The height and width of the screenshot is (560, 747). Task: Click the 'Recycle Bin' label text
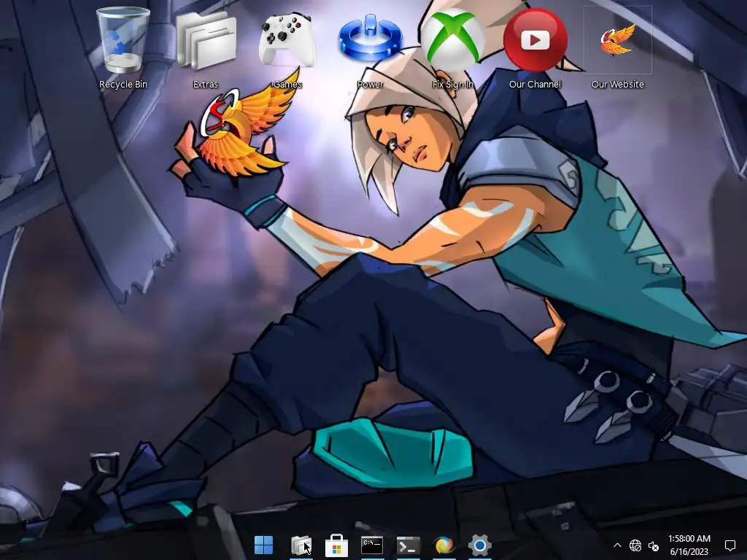pyautogui.click(x=123, y=85)
